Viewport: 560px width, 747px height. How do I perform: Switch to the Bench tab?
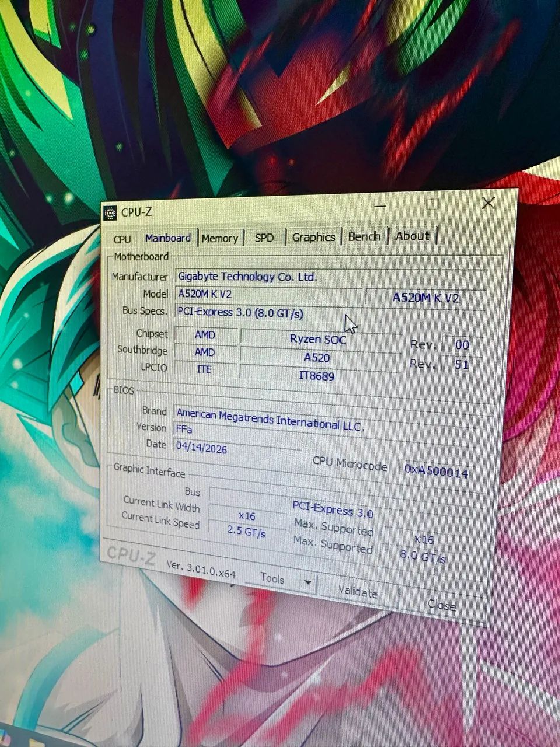364,236
